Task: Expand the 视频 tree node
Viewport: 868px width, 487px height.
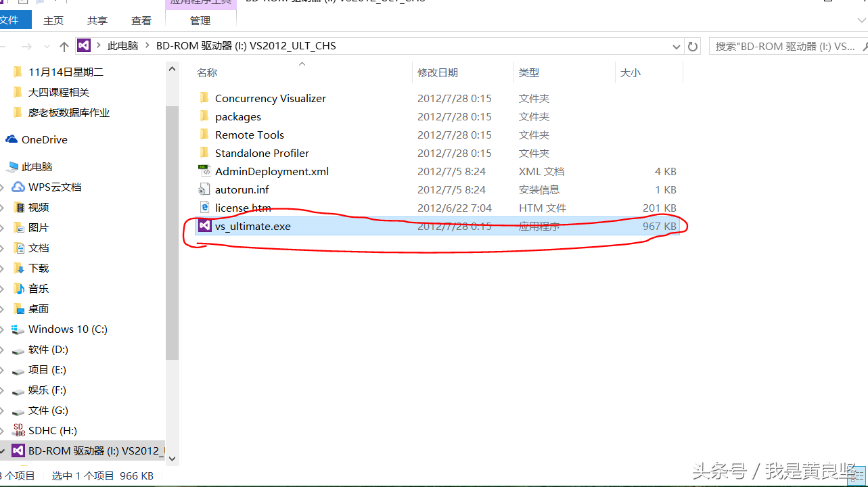Action: pyautogui.click(x=3, y=207)
